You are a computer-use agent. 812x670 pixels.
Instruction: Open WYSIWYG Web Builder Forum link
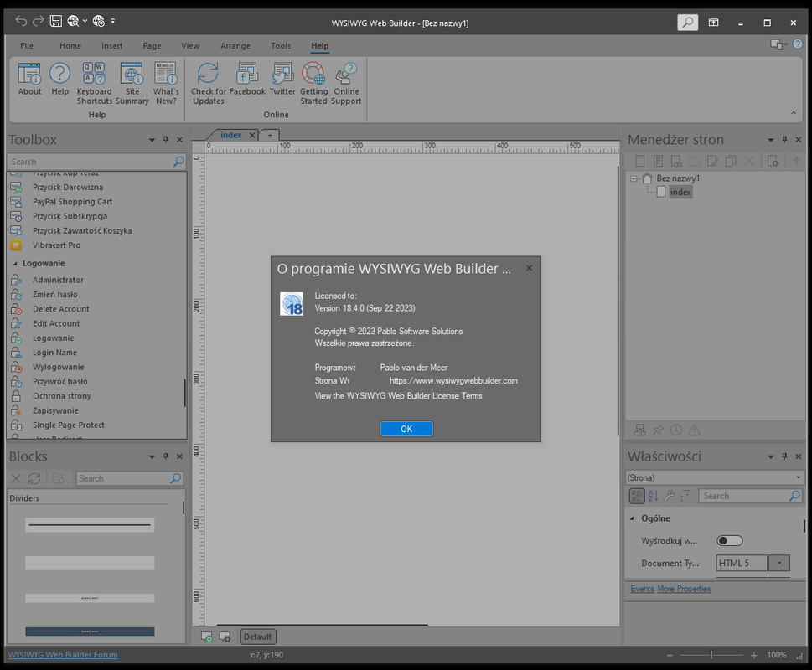63,655
